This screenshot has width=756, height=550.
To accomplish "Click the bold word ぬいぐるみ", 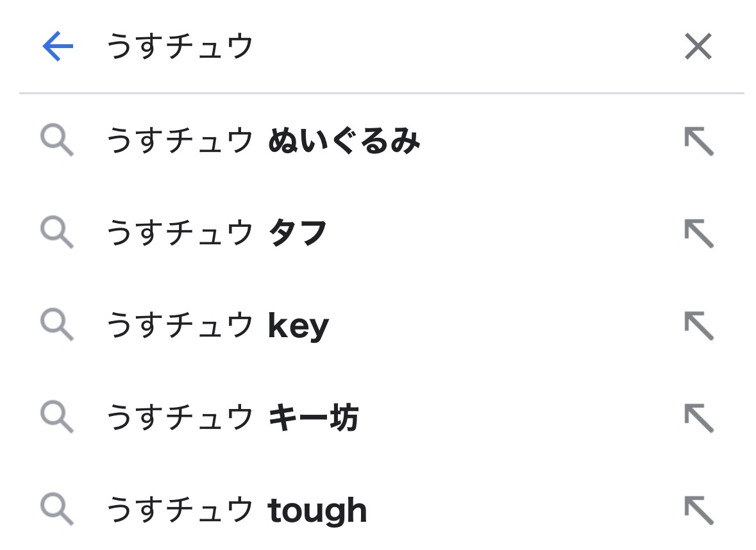I will [x=344, y=141].
